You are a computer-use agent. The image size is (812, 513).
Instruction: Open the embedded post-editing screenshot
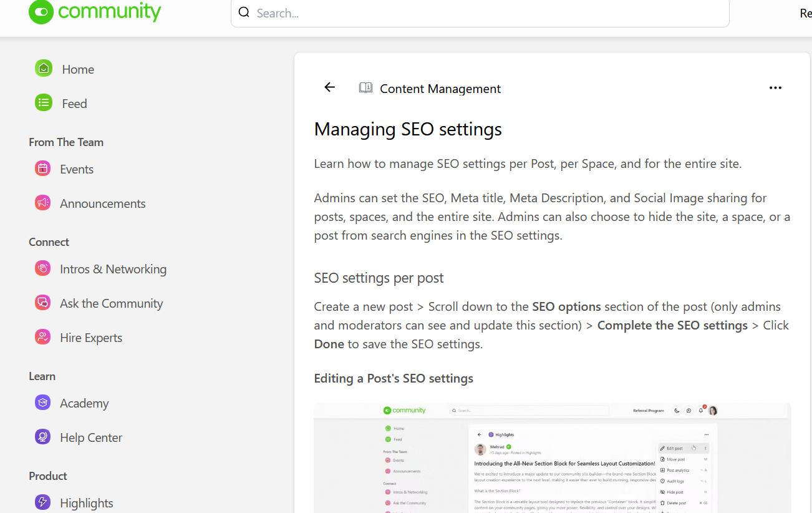(552, 457)
